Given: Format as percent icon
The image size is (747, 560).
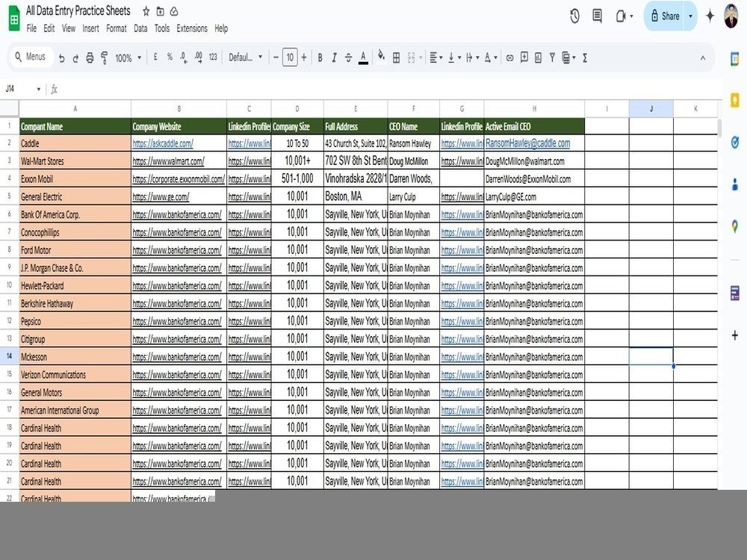Looking at the screenshot, I should 170,57.
